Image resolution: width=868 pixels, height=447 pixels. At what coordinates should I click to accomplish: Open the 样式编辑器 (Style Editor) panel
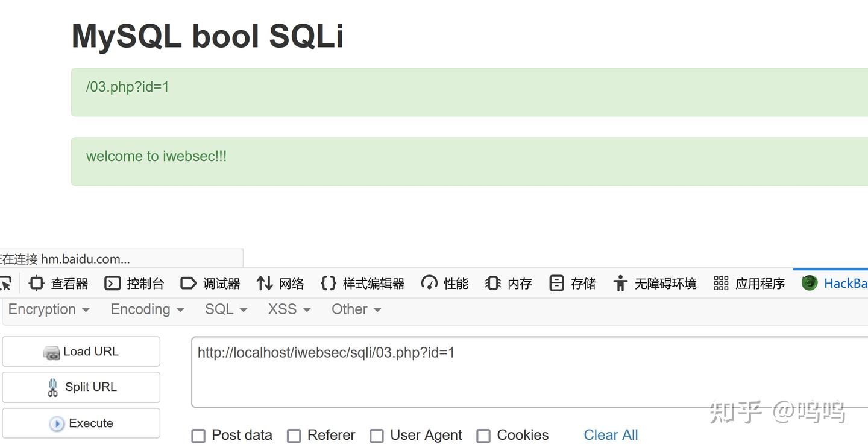tap(362, 283)
